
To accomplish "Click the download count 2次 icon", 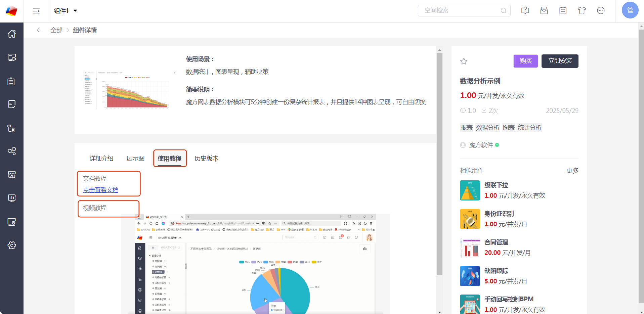I will pos(484,110).
